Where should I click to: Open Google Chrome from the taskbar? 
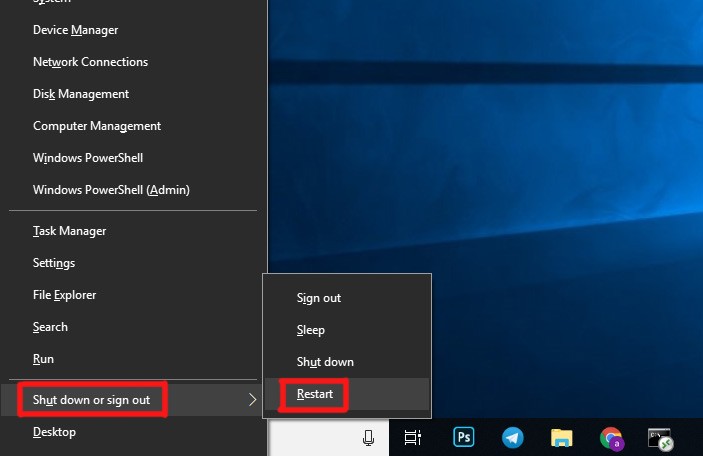611,438
